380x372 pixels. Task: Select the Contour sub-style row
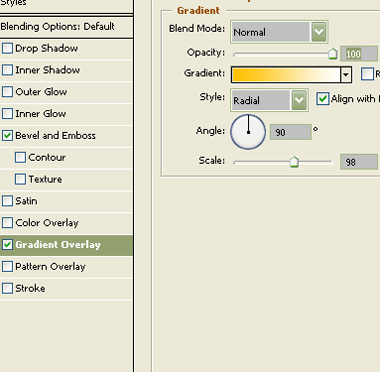[66, 157]
